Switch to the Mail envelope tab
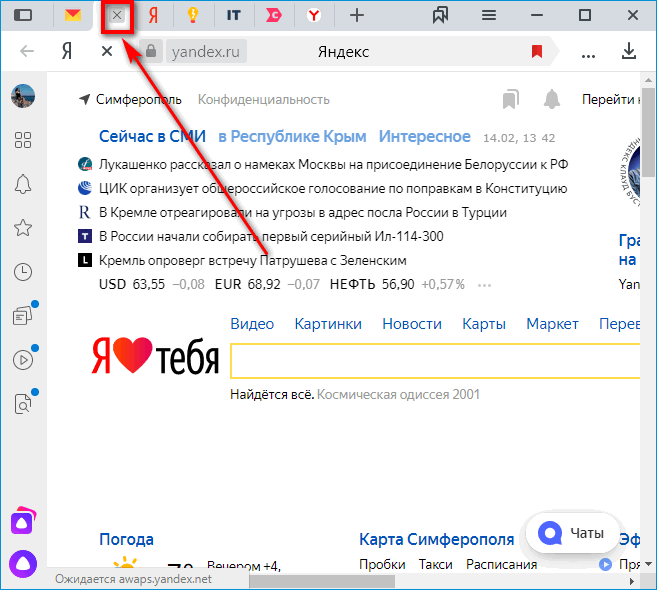The height and width of the screenshot is (590, 657). [73, 16]
